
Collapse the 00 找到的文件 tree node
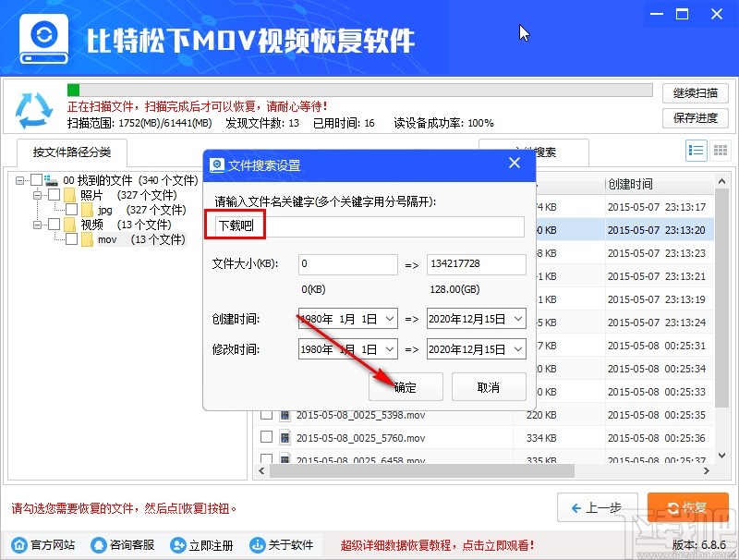pos(19,180)
